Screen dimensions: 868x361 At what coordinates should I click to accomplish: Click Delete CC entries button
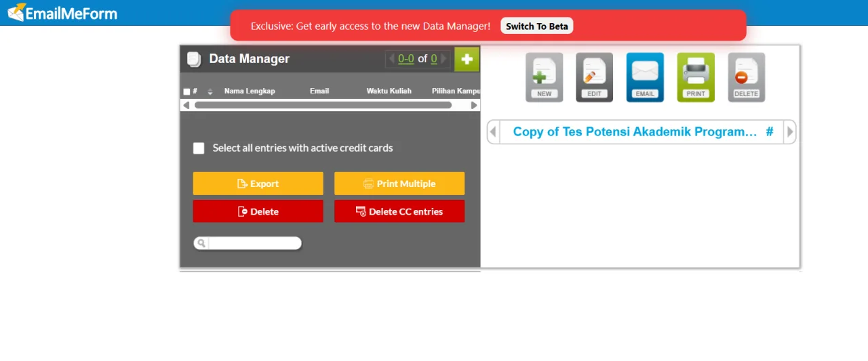[399, 211]
